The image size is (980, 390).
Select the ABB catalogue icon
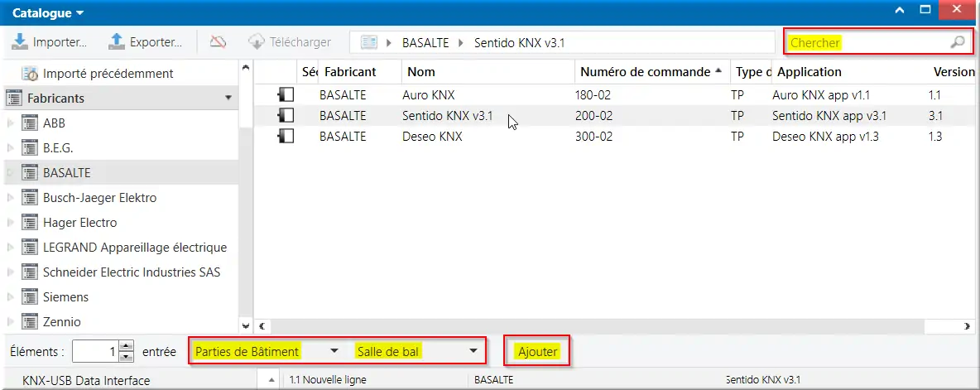[x=29, y=123]
